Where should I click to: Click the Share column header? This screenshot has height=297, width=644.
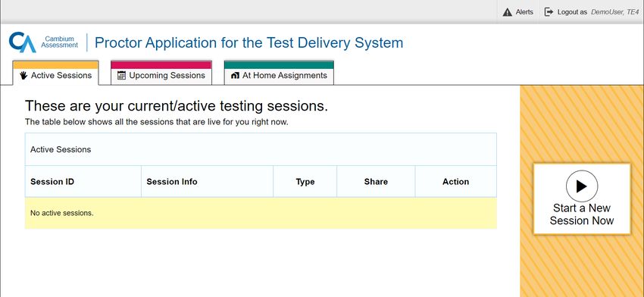pos(376,182)
